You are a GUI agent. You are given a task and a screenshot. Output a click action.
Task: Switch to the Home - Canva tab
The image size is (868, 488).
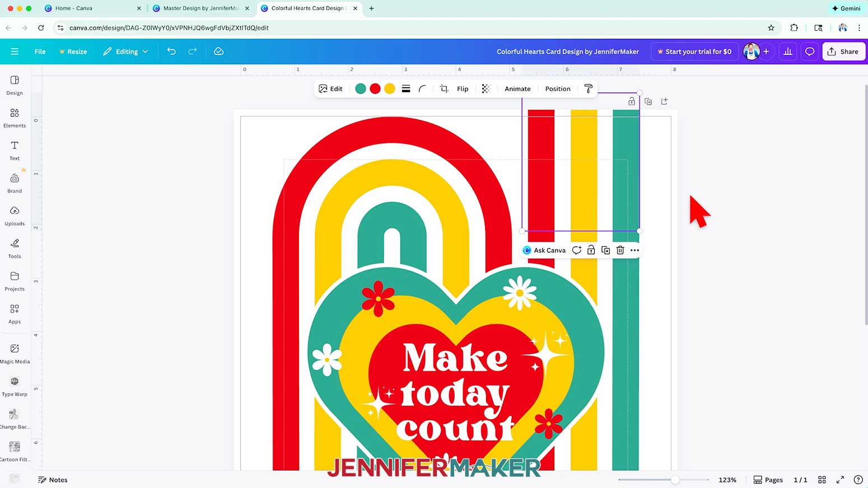(x=92, y=8)
